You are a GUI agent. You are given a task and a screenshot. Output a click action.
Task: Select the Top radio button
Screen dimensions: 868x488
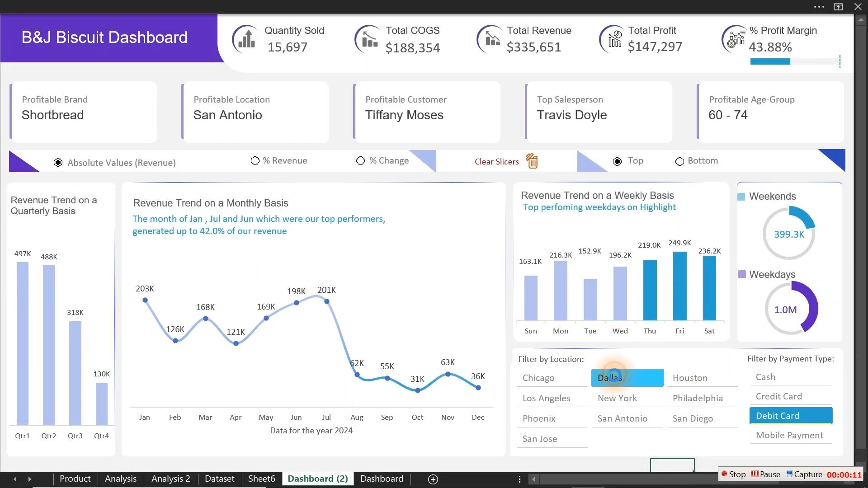pos(617,161)
